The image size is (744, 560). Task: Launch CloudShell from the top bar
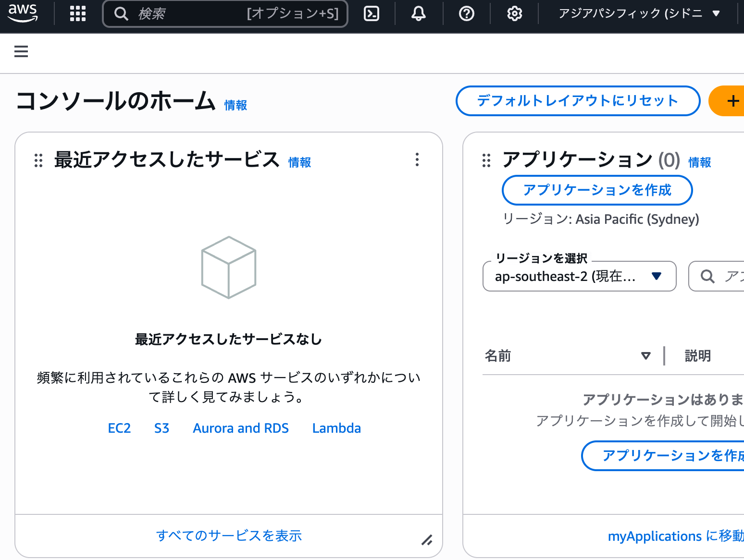372,13
